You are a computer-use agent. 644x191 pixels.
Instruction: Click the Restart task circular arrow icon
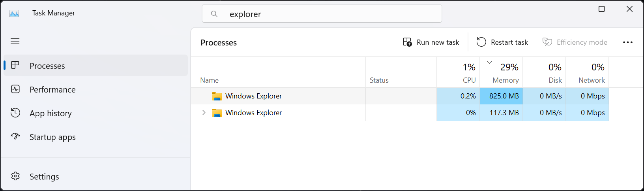click(x=481, y=42)
